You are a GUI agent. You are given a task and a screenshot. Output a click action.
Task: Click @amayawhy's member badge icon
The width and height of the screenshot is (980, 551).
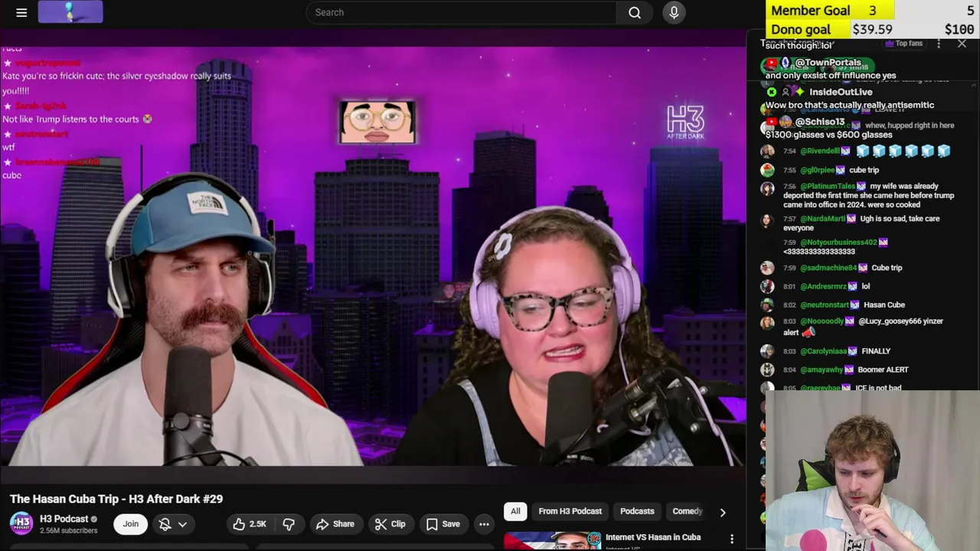point(849,370)
